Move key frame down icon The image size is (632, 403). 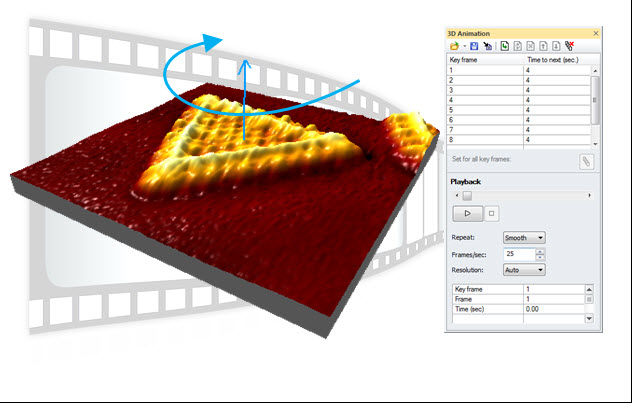tap(556, 46)
